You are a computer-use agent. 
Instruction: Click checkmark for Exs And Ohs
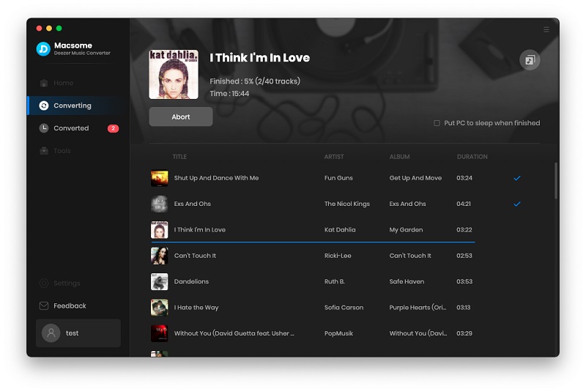(x=517, y=204)
